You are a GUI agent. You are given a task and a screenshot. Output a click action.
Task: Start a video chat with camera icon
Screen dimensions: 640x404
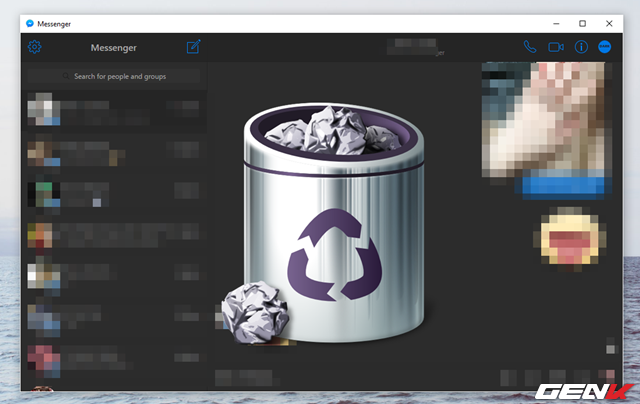click(556, 47)
